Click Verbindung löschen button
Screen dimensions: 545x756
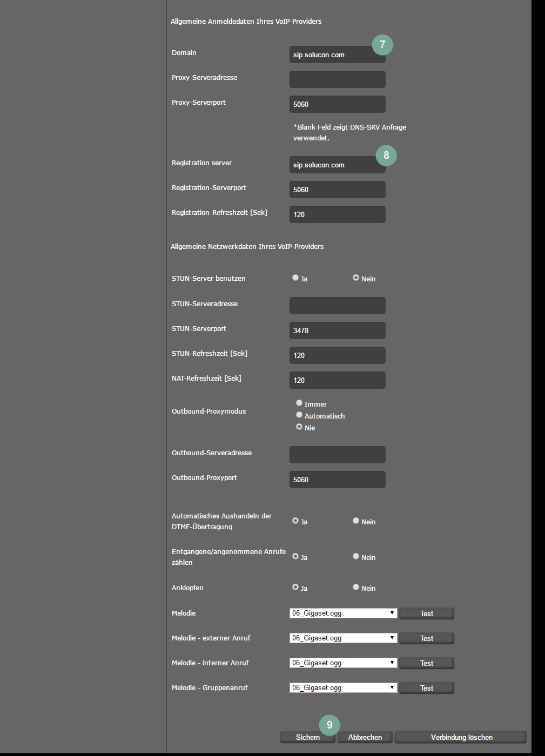(x=461, y=738)
